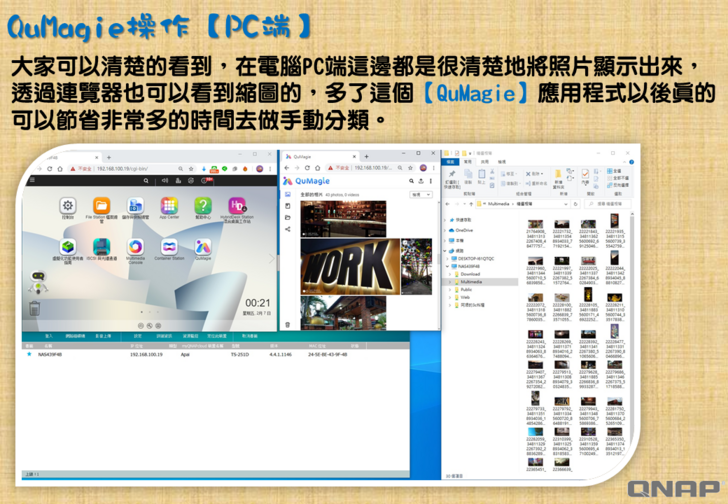The height and width of the screenshot is (504, 728).
Task: Click the Qboost robot assistant icon
Action: (x=38, y=282)
